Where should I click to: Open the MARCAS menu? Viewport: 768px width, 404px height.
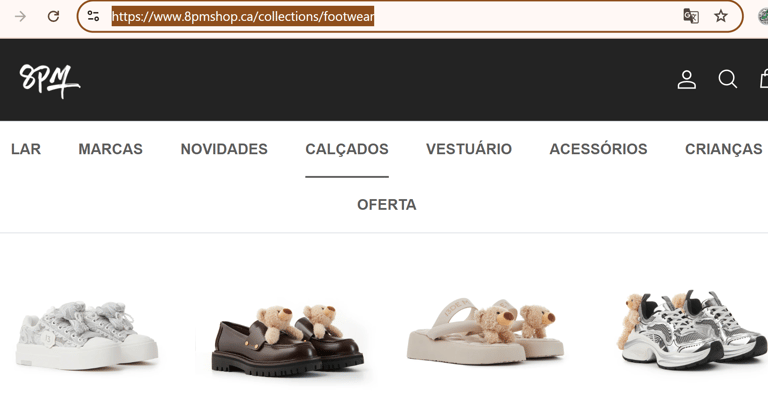(110, 149)
